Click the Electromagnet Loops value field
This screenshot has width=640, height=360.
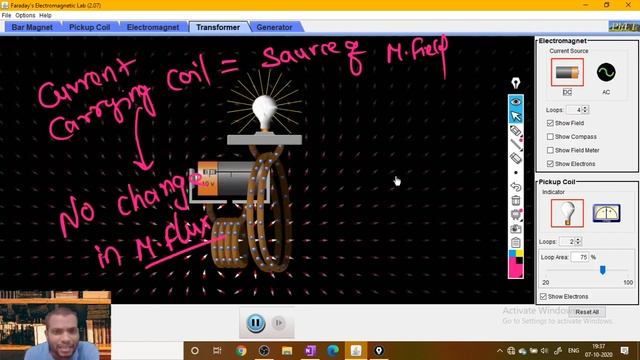[574, 109]
